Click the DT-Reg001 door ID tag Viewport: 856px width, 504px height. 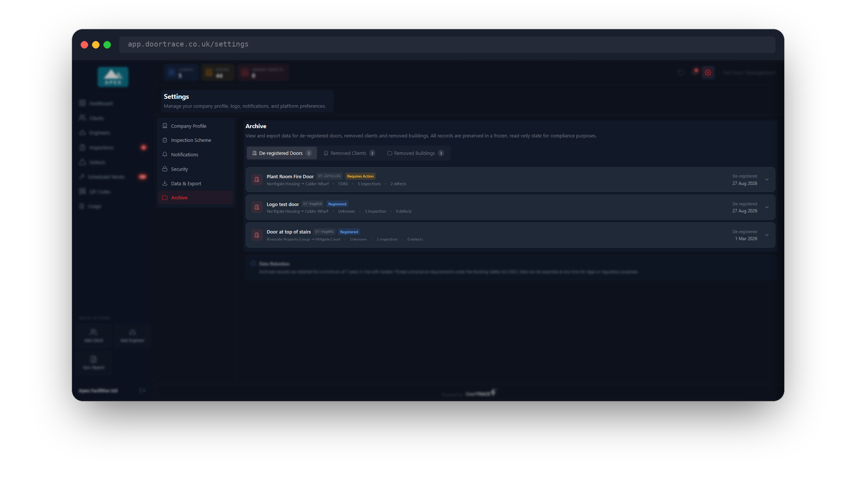pos(324,232)
